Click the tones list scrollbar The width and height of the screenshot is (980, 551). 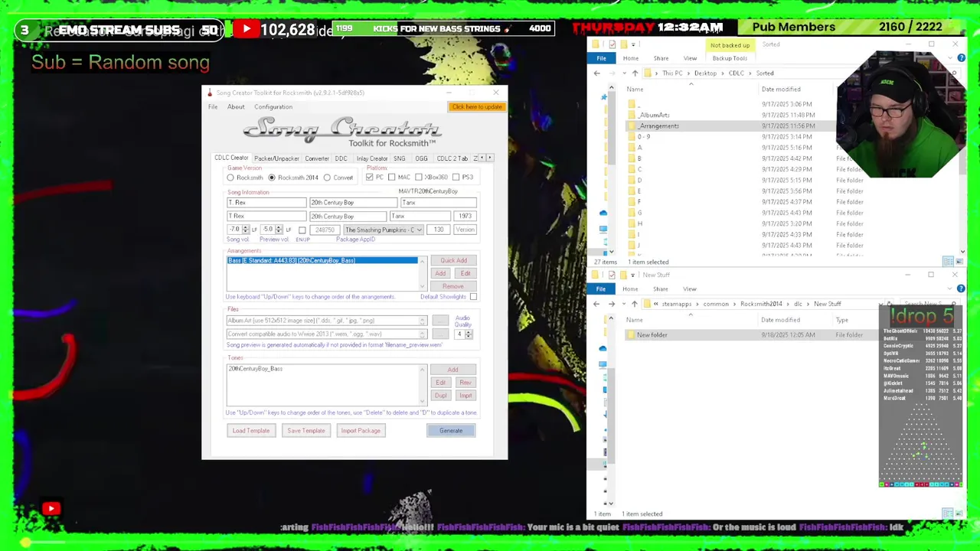(x=421, y=386)
